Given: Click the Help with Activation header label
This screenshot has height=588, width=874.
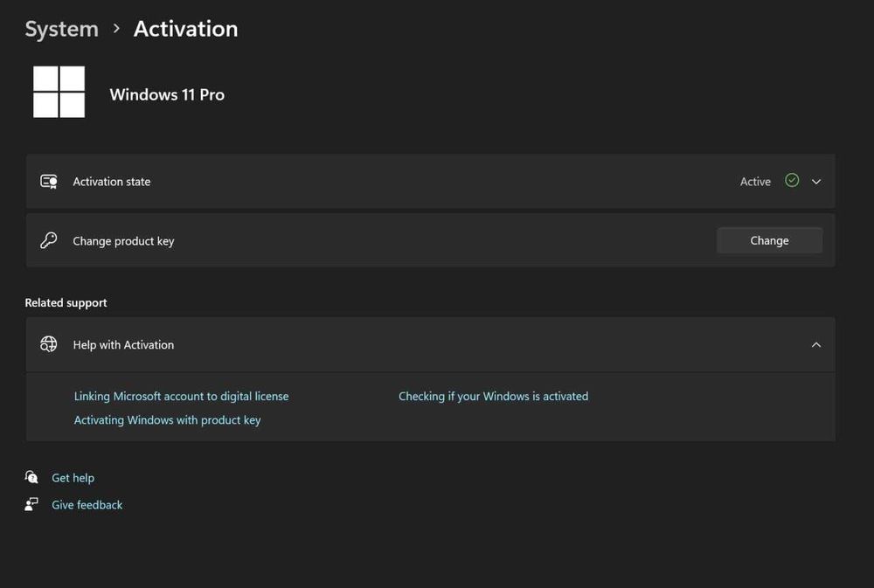Looking at the screenshot, I should (x=123, y=345).
